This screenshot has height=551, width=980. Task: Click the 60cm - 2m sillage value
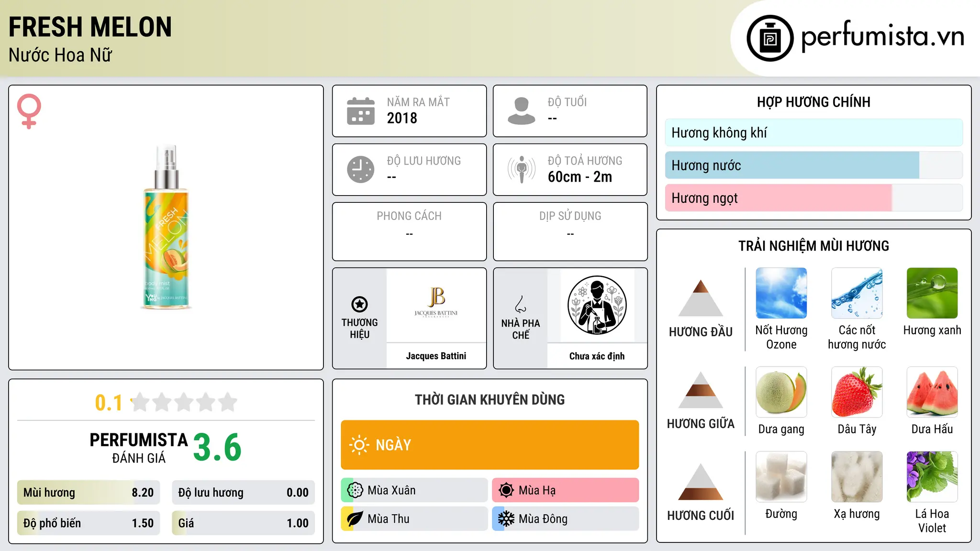tap(580, 177)
